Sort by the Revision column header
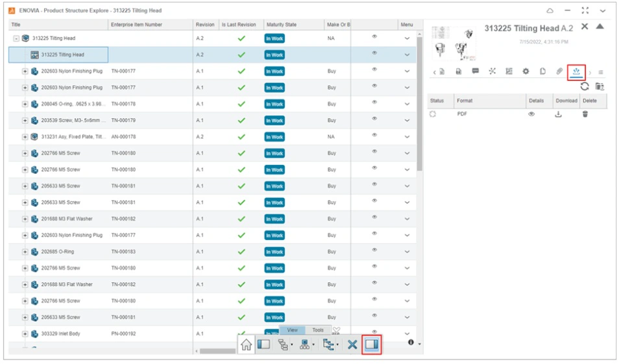The height and width of the screenshot is (364, 623). coord(206,25)
